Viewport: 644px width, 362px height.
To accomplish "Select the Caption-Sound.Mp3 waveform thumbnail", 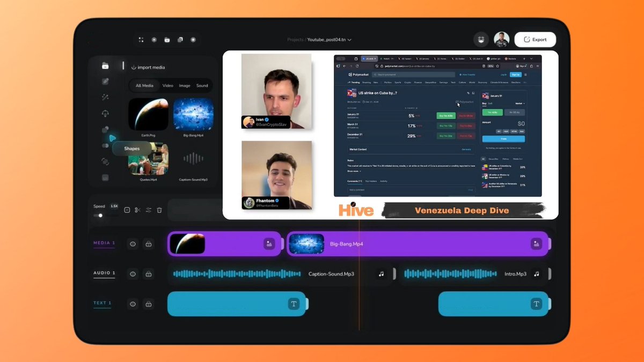I will [193, 158].
